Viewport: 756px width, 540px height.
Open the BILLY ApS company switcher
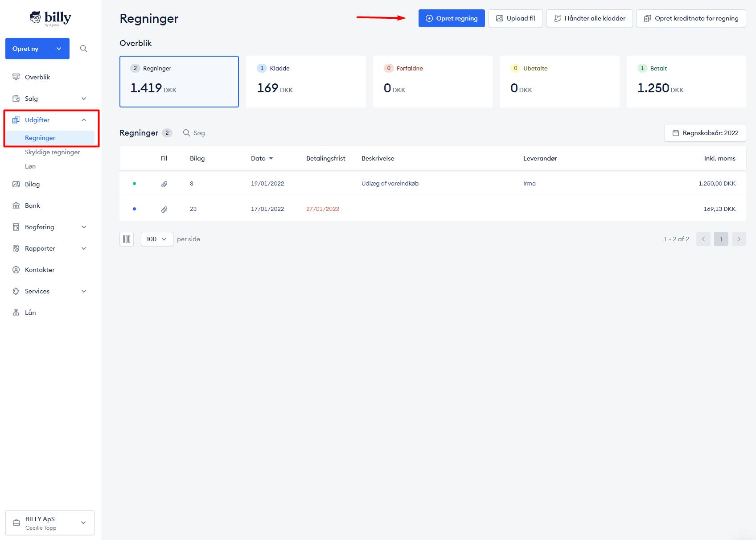pos(50,523)
